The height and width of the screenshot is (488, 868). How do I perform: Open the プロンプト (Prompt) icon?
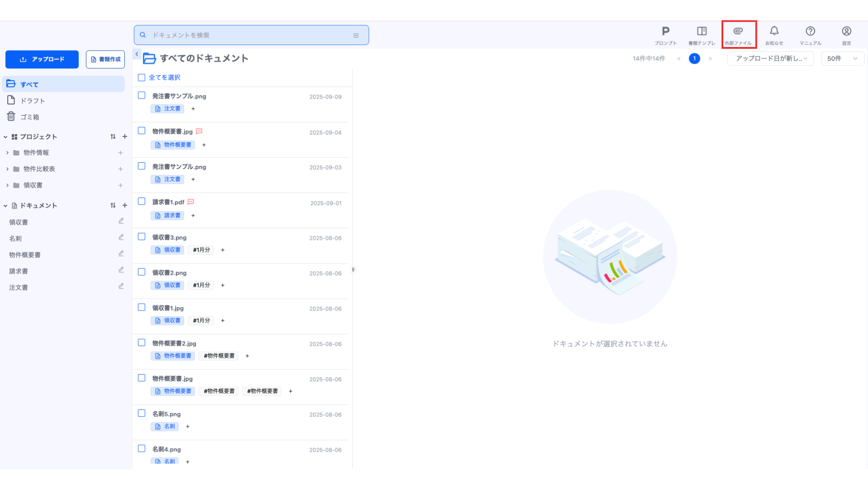[665, 35]
